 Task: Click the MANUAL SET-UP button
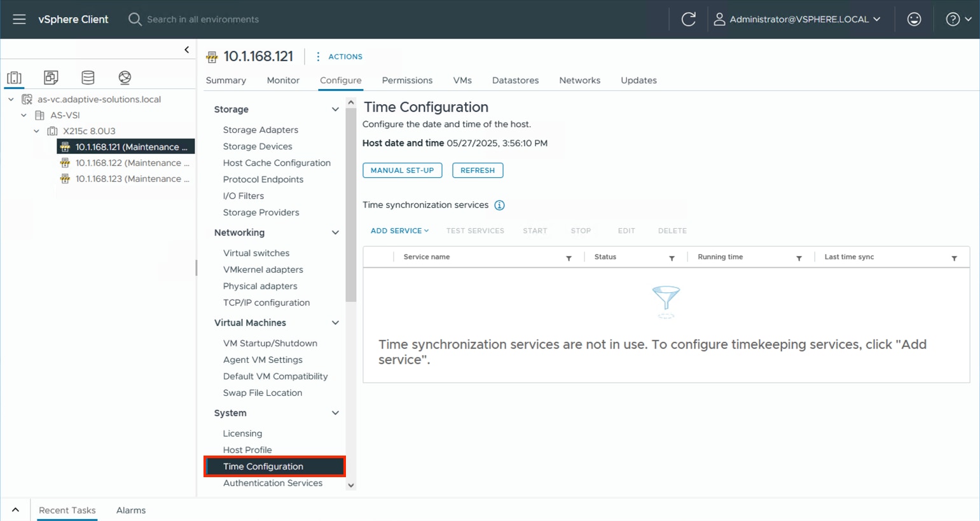pyautogui.click(x=402, y=170)
